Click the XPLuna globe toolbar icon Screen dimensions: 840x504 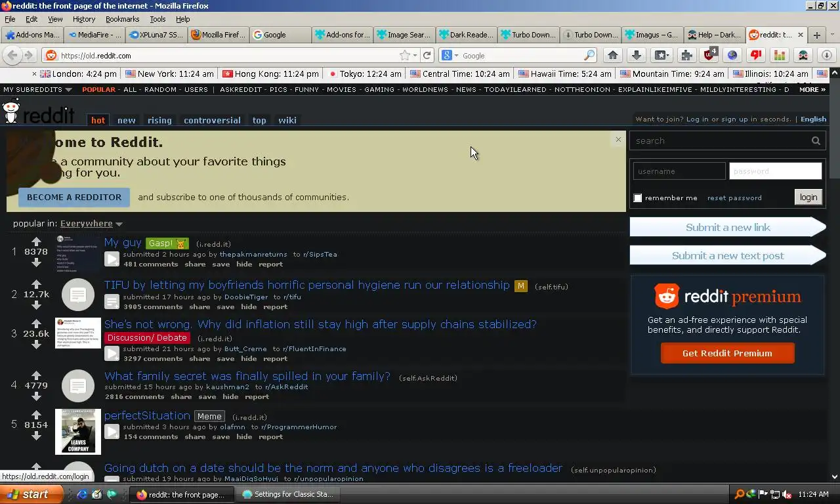(732, 55)
